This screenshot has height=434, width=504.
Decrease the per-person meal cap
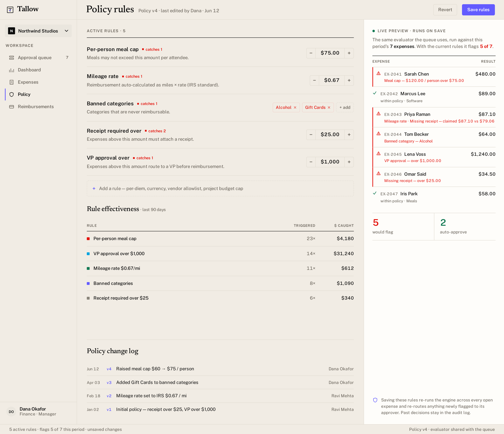(311, 53)
